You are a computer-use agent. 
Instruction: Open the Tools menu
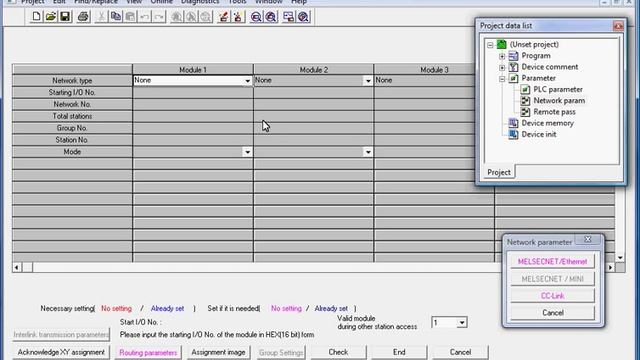click(x=238, y=2)
